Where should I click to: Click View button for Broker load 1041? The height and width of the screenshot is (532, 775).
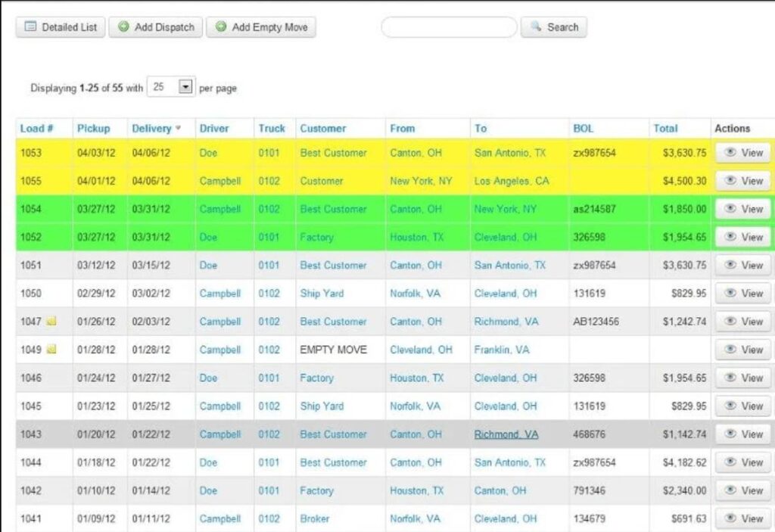(743, 518)
